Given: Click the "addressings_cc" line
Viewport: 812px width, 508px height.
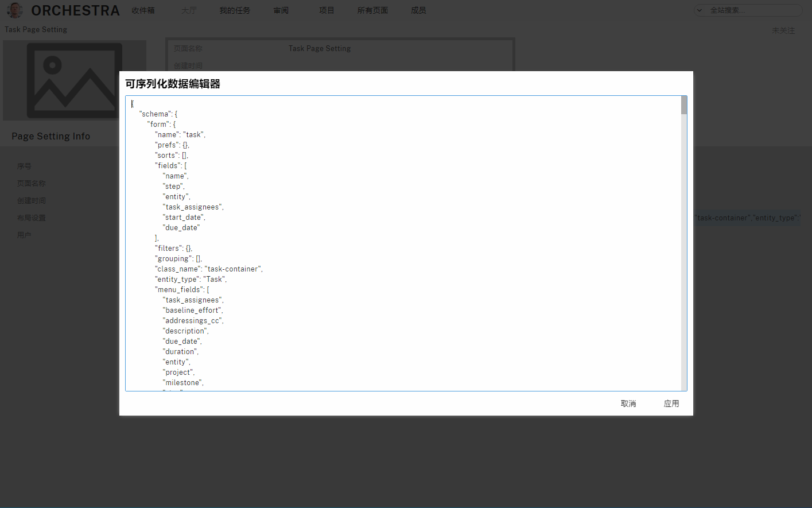Looking at the screenshot, I should (193, 321).
